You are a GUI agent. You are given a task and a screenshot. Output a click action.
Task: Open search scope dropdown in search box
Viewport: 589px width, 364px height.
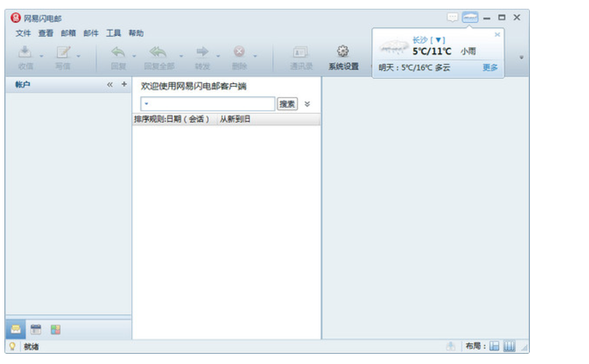click(147, 104)
